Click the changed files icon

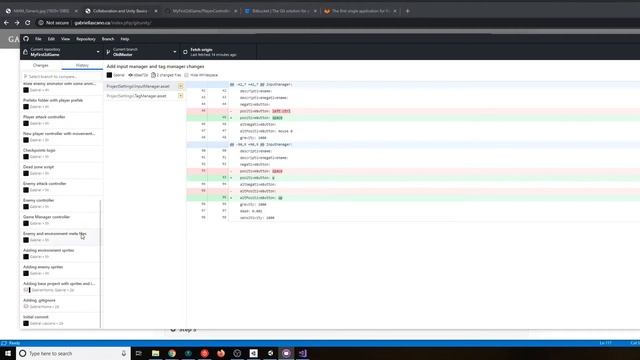(x=153, y=75)
